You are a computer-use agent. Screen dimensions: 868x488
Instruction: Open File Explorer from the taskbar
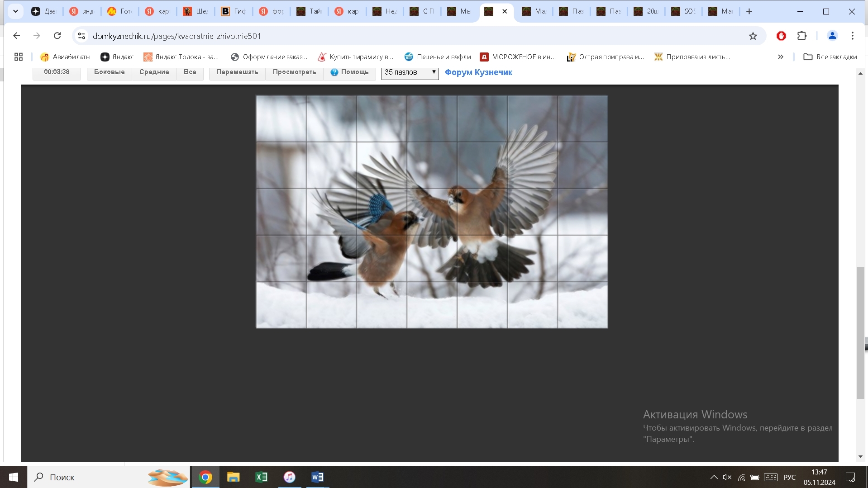[234, 477]
